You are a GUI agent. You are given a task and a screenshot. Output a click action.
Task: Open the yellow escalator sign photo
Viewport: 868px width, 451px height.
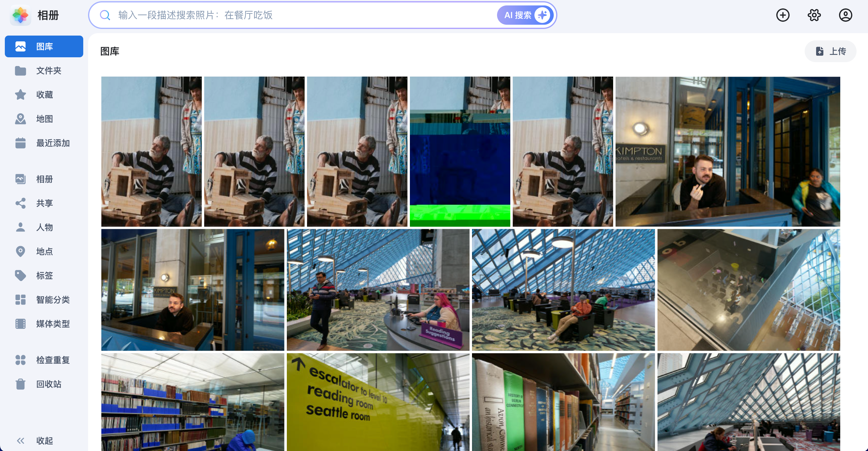click(x=378, y=402)
